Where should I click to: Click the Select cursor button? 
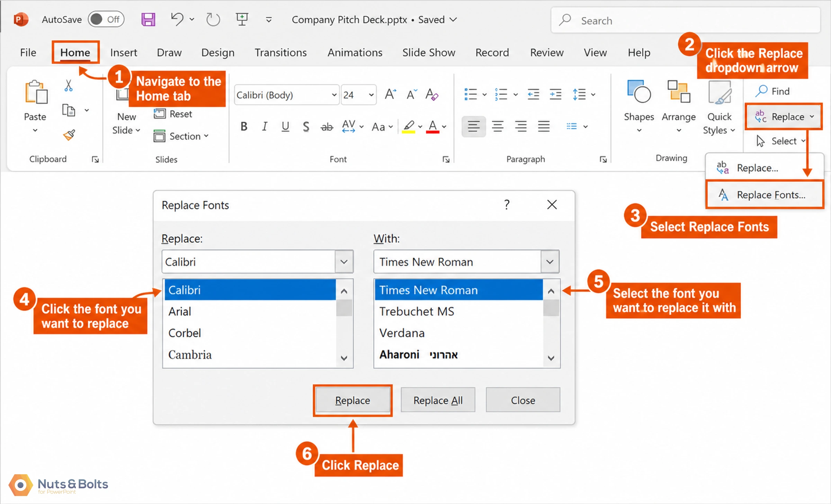pos(780,141)
